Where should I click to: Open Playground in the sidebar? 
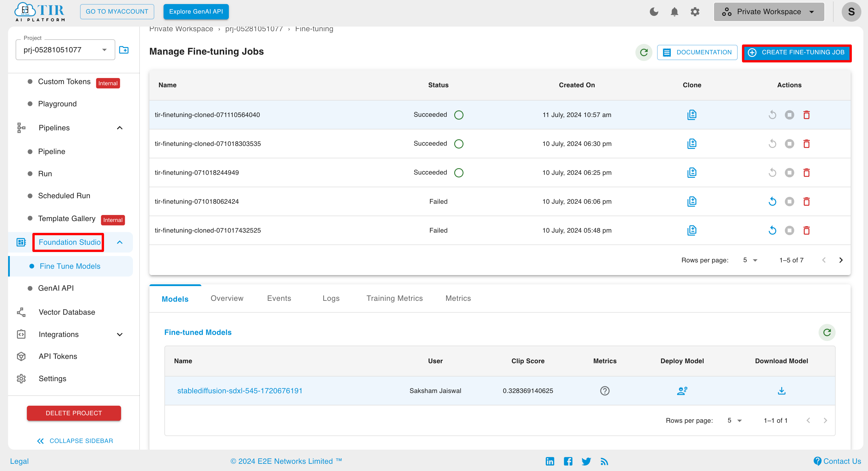57,104
